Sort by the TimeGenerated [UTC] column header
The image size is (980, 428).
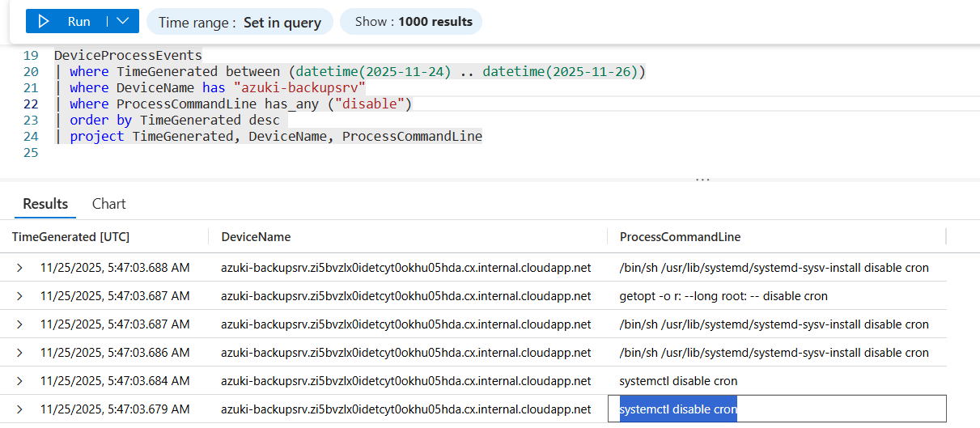click(70, 236)
